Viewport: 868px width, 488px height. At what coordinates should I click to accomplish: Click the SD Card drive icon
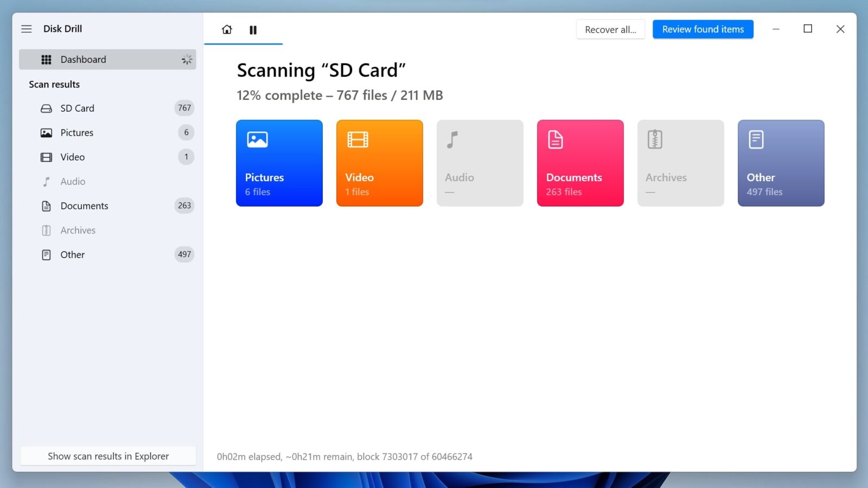(46, 108)
